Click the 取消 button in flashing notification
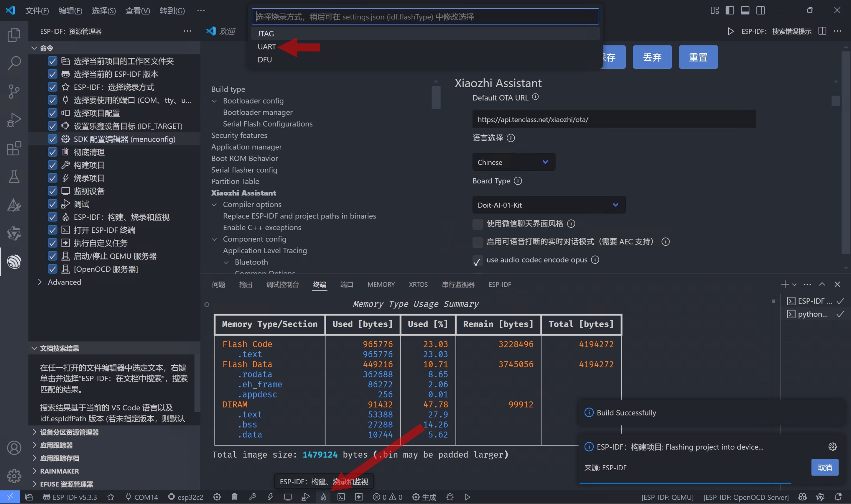Viewport: 851px width, 504px height. pyautogui.click(x=825, y=468)
